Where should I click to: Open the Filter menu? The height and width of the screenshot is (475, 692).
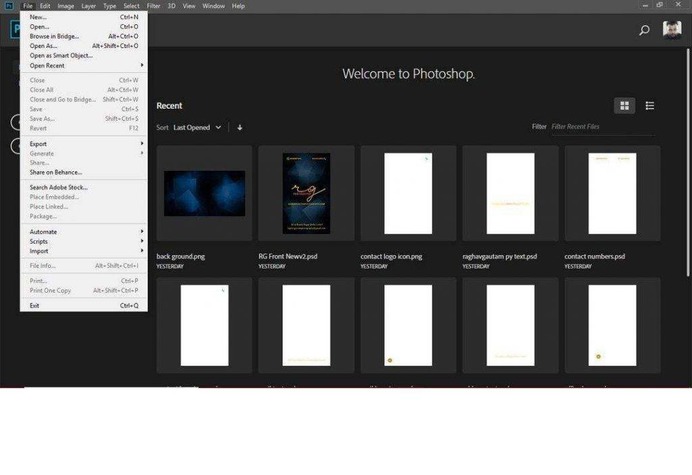point(153,6)
